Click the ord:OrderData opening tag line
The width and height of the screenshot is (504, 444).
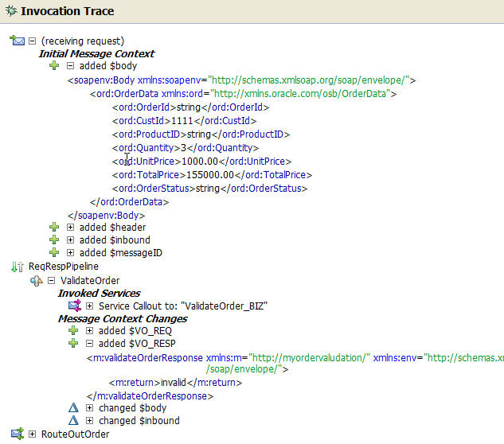[243, 94]
